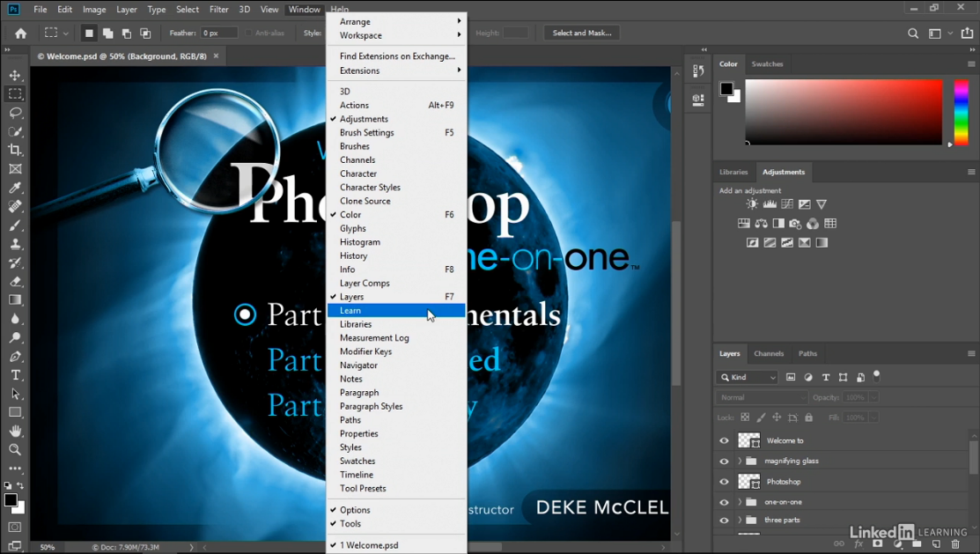
Task: Add a Levels adjustment
Action: pos(770,203)
